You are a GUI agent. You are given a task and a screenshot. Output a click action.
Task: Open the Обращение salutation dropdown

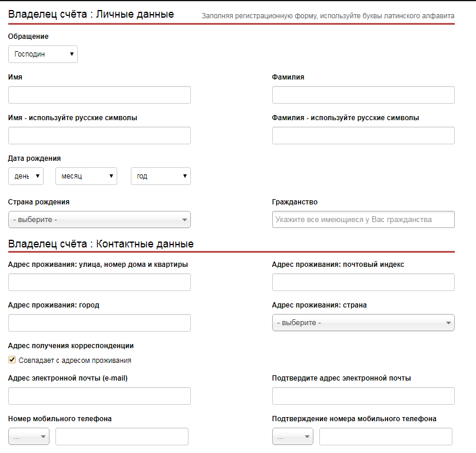[x=43, y=54]
